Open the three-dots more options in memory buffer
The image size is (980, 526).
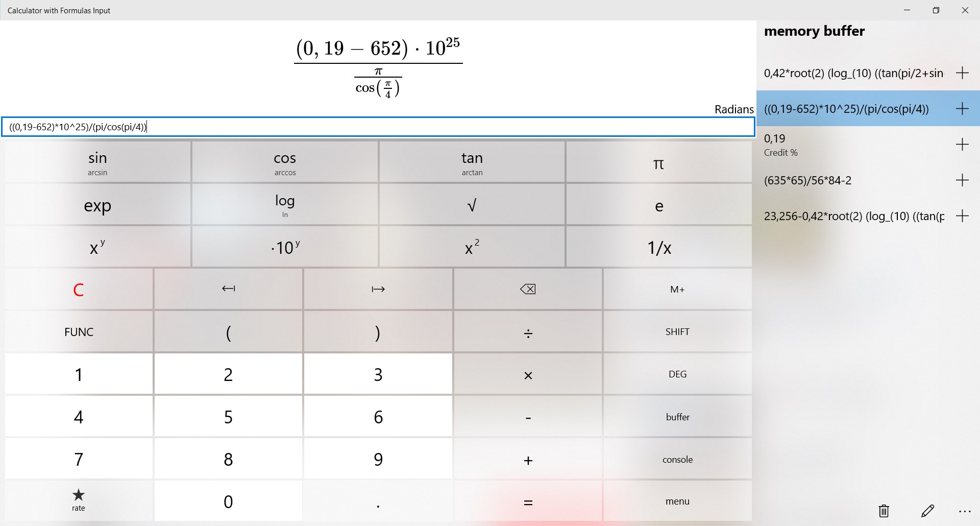click(x=964, y=511)
